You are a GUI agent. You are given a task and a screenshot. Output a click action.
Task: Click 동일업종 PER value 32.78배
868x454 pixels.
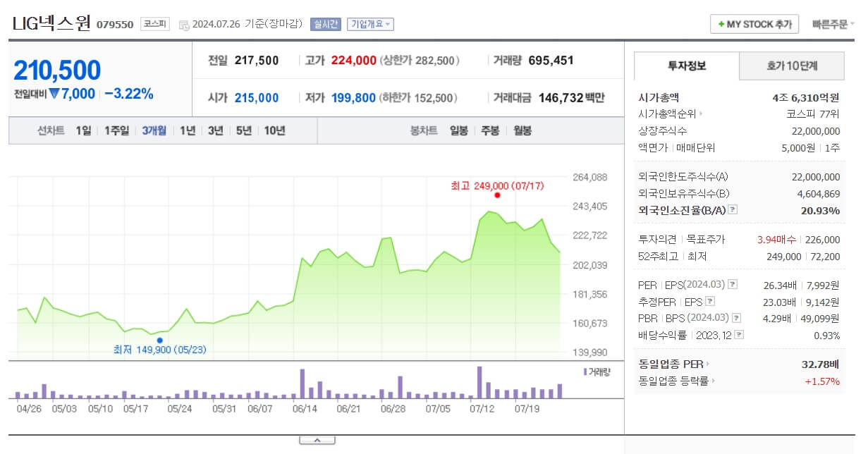click(821, 364)
